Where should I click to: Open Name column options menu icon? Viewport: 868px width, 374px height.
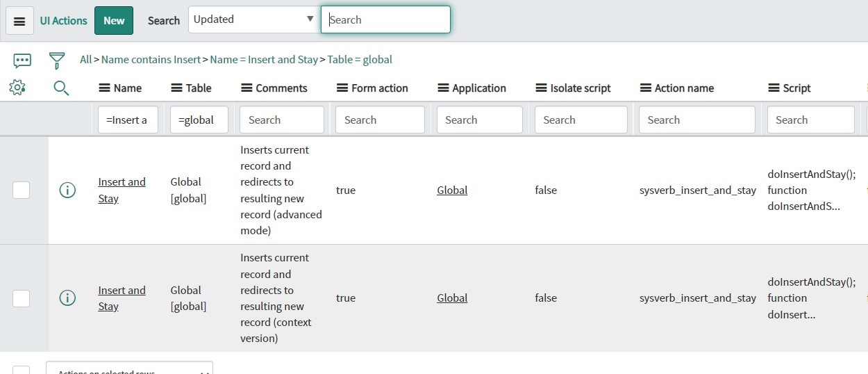(x=105, y=88)
